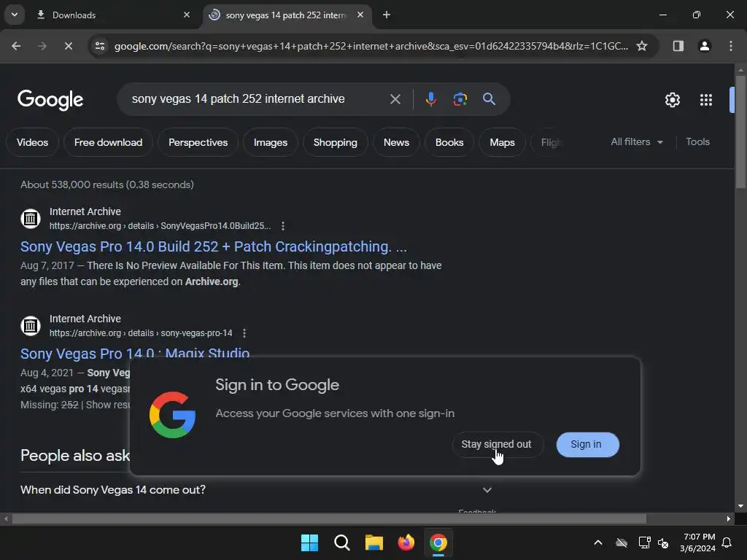Open options for SonyVegasPro14.0Build25 result
This screenshot has height=560, width=747.
click(x=283, y=226)
